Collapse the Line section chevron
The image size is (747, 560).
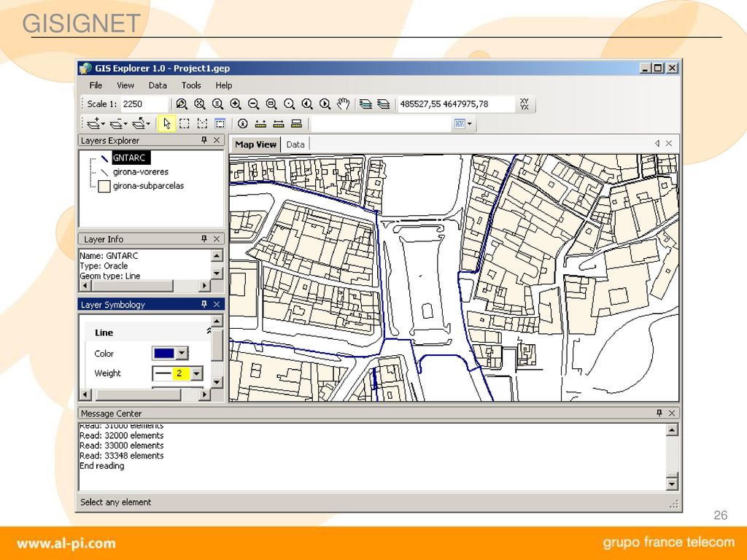pos(209,330)
